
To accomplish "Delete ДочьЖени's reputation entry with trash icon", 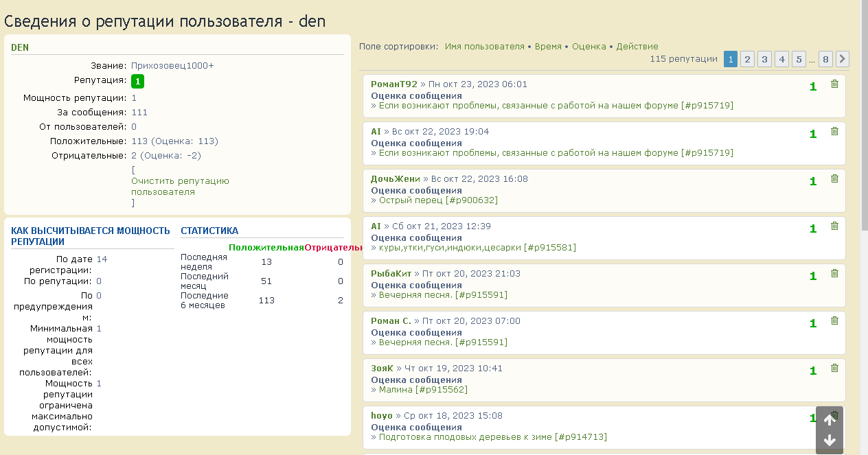I will [x=834, y=178].
